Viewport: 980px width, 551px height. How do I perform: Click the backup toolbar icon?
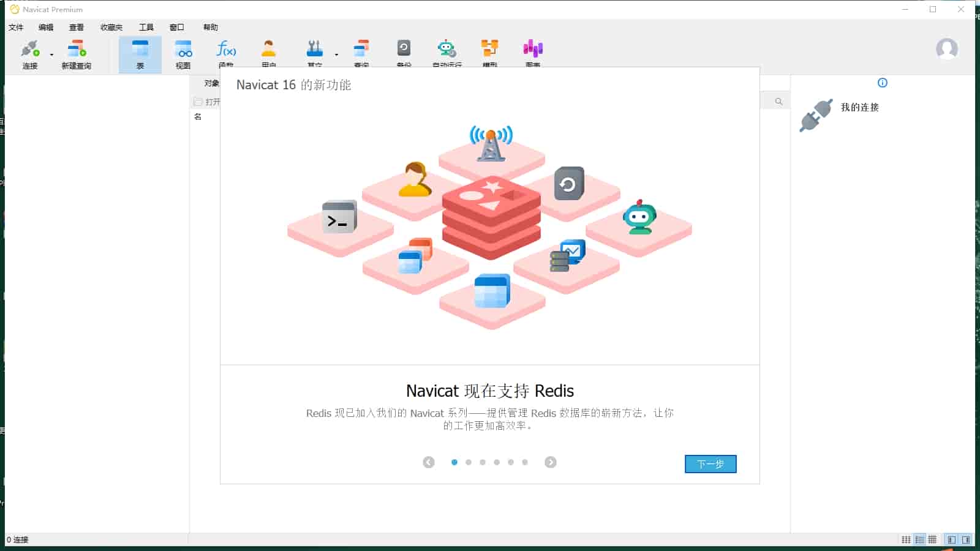[x=404, y=51]
